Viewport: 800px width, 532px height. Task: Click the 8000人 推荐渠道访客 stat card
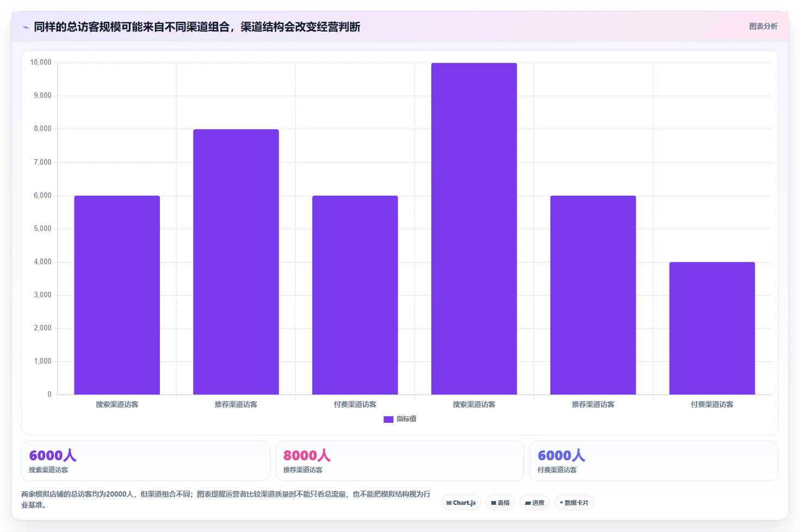coord(400,461)
